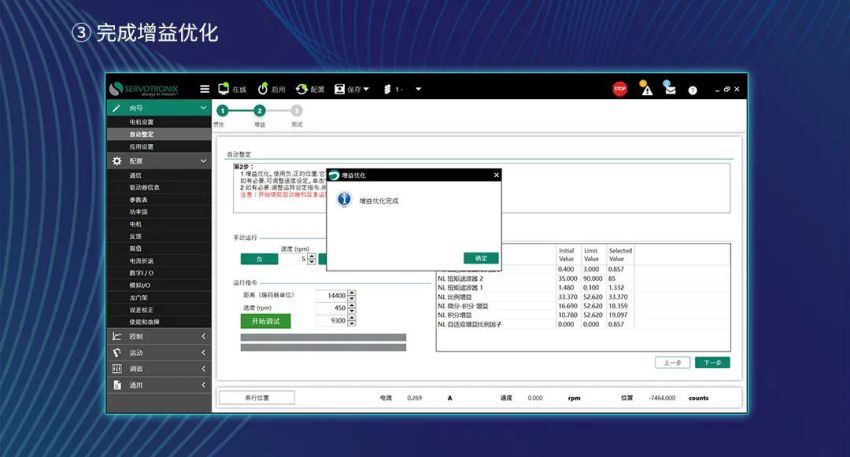Expand the 运动 motion section
Viewport: 850px width, 457px height.
click(x=203, y=353)
